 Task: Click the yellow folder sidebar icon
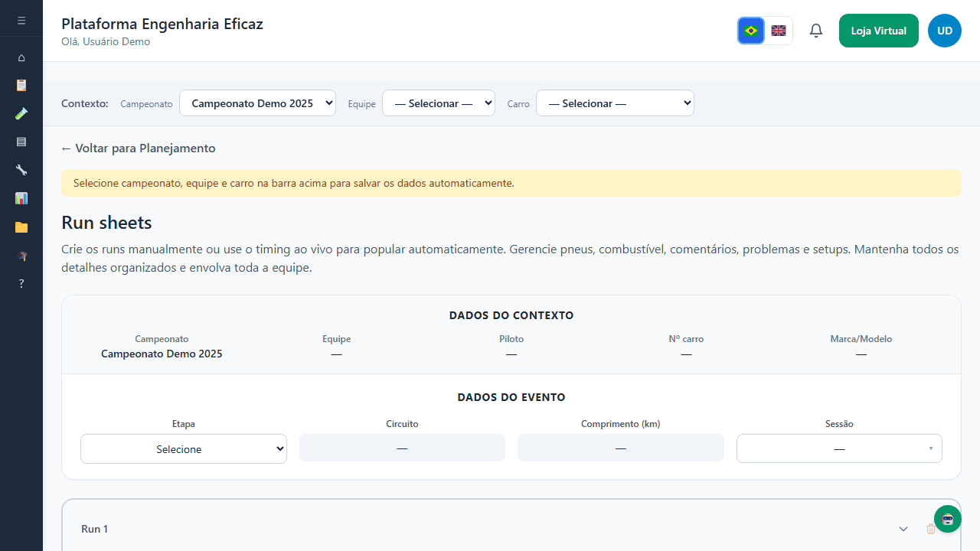point(21,227)
